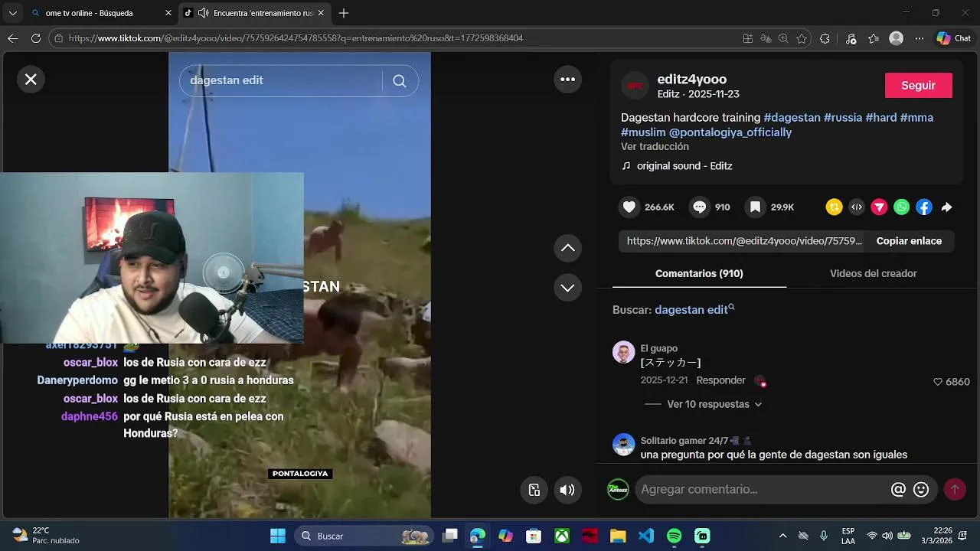Switch to Comentarios (910) tab

[699, 273]
